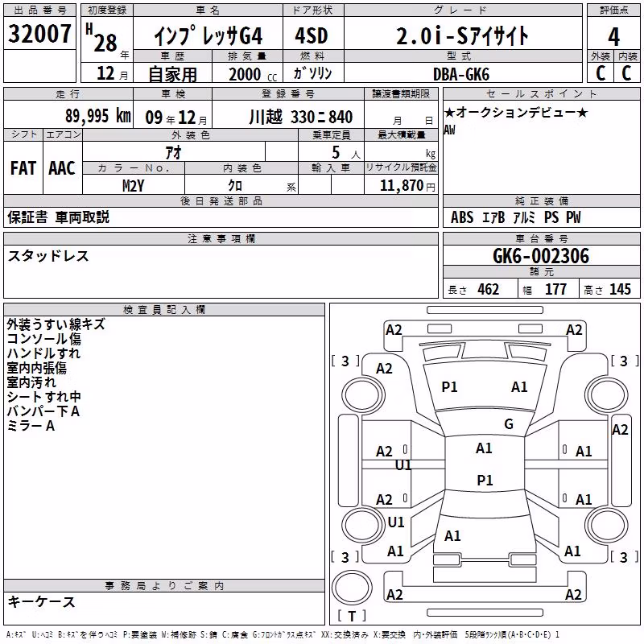Select inspector note 室内内張傷
Viewport: 644px width, 644px height.
(x=36, y=368)
